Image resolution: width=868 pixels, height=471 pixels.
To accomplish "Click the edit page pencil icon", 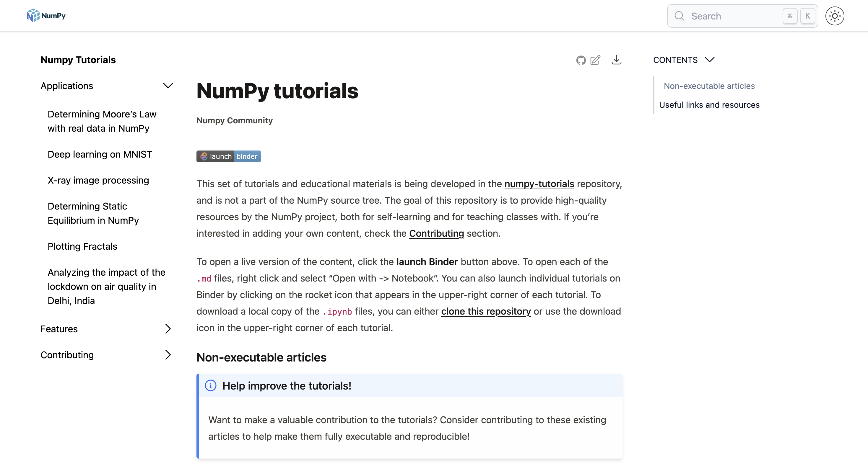I will pos(595,60).
